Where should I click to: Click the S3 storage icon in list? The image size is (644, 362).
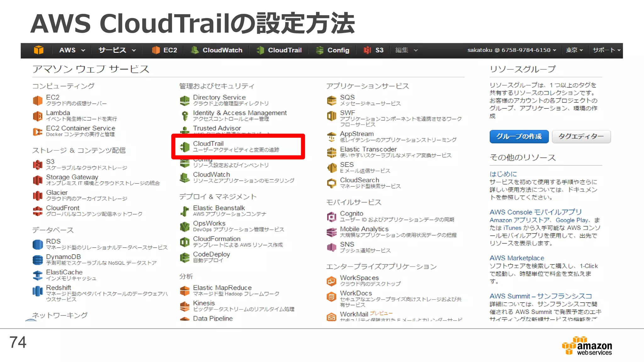point(38,164)
